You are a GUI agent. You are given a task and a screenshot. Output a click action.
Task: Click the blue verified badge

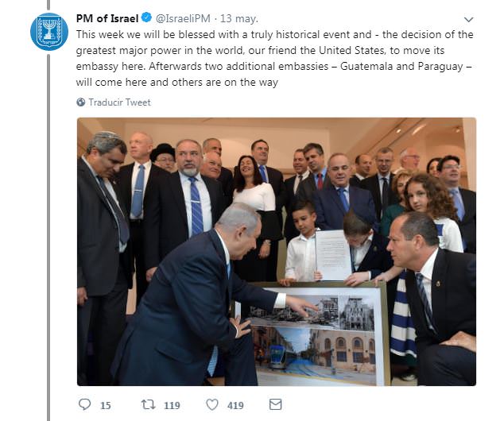pyautogui.click(x=147, y=18)
